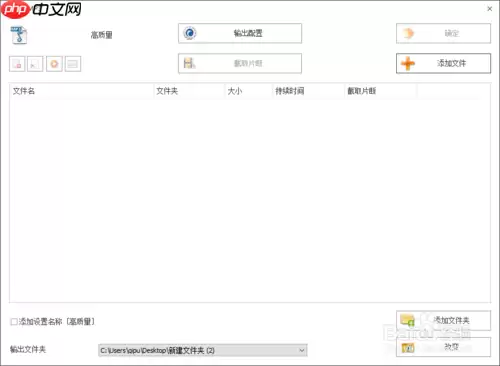Click the 文件夹 column header
This screenshot has height=366, width=500.
tap(189, 91)
